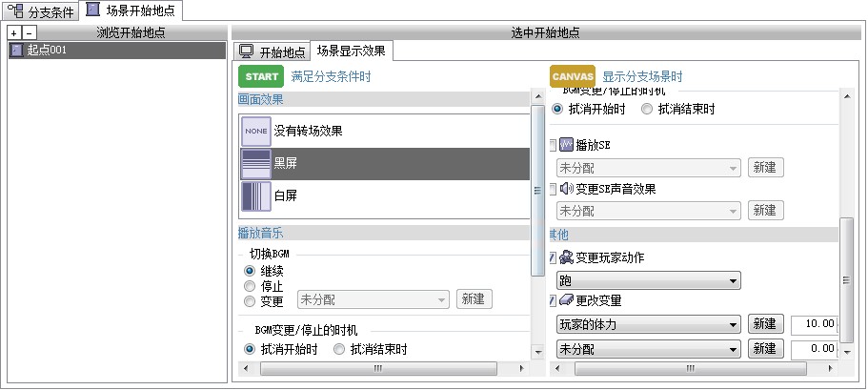The height and width of the screenshot is (390, 868).
Task: Select 停止 radio for BGM switching
Action: tap(250, 286)
